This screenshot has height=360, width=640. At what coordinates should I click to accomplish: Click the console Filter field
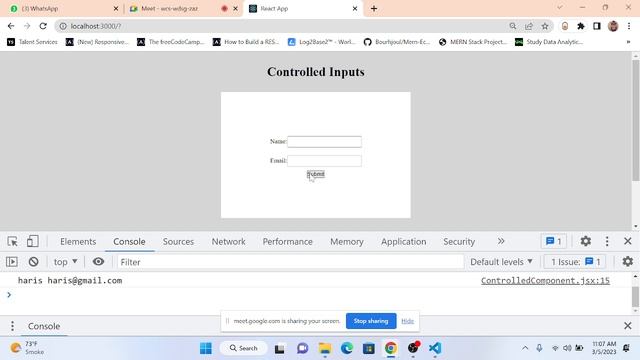pyautogui.click(x=291, y=262)
